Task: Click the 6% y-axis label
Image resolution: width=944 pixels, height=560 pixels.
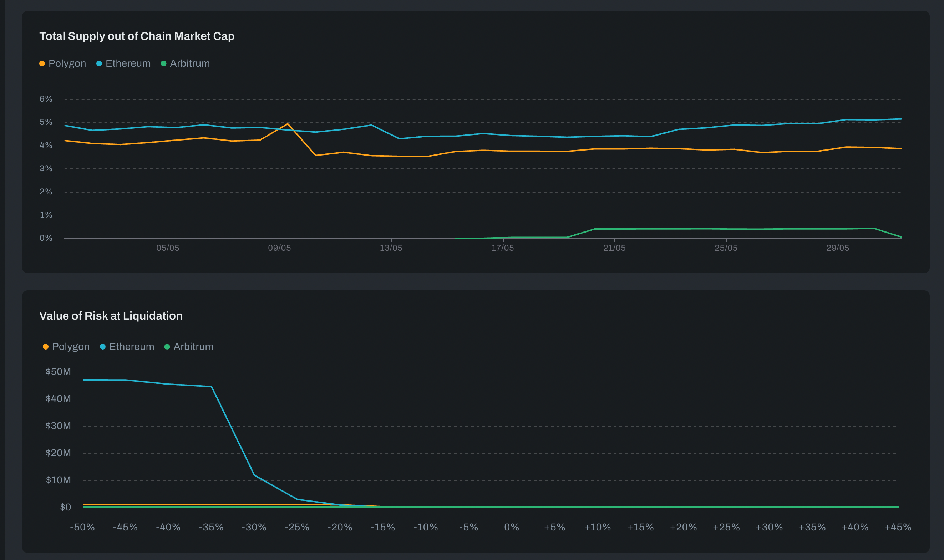Action: [x=46, y=99]
